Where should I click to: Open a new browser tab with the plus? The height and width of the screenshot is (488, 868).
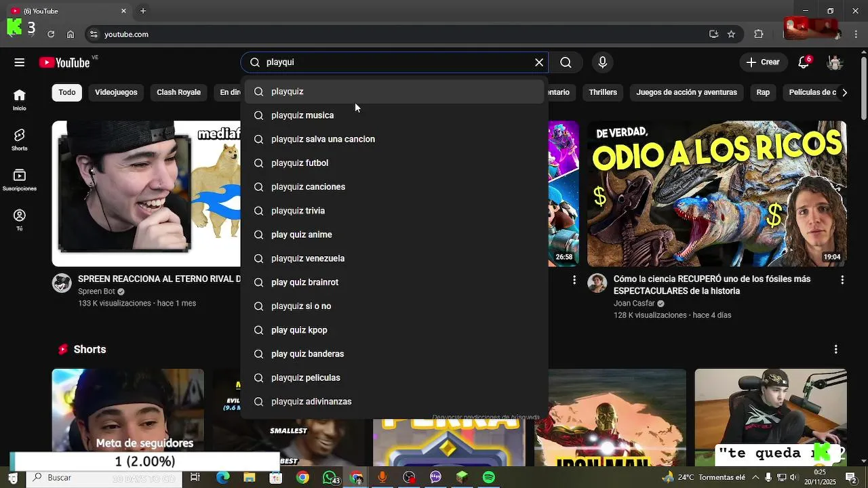coord(143,11)
